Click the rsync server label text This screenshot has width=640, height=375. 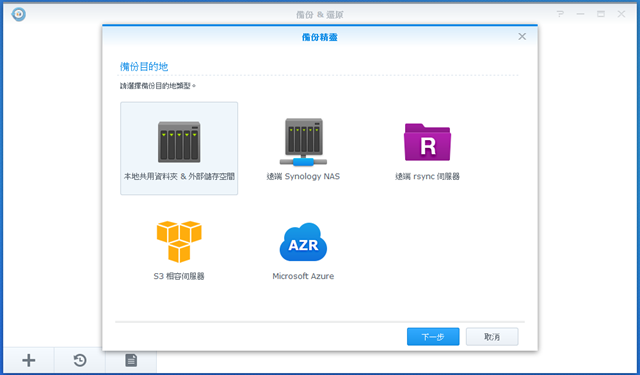pyautogui.click(x=427, y=177)
